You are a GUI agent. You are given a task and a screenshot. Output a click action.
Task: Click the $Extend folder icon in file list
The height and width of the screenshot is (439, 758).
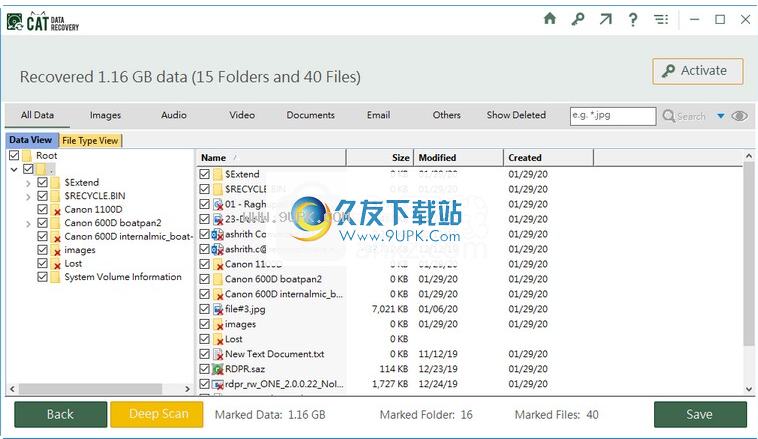(x=218, y=174)
